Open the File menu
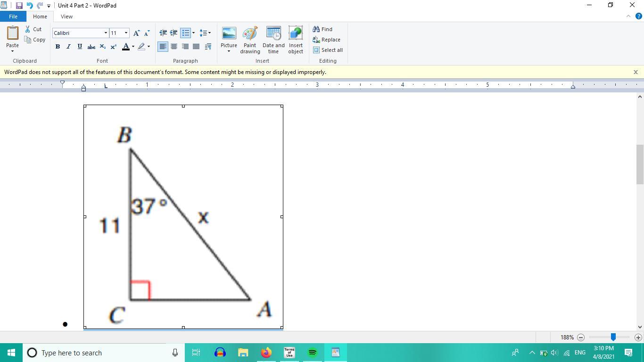The height and width of the screenshot is (362, 644). pos(13,16)
